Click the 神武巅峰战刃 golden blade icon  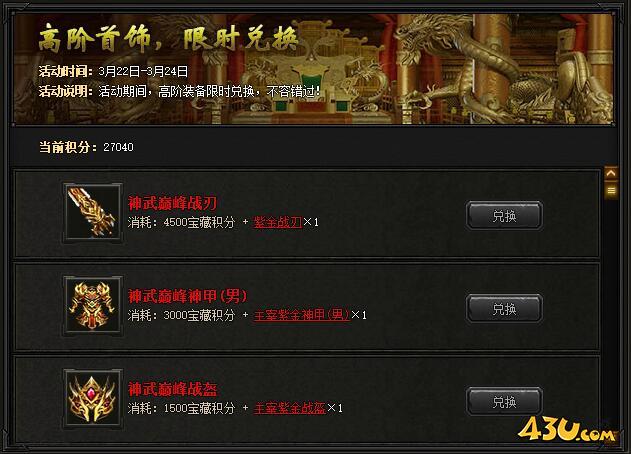pyautogui.click(x=93, y=213)
